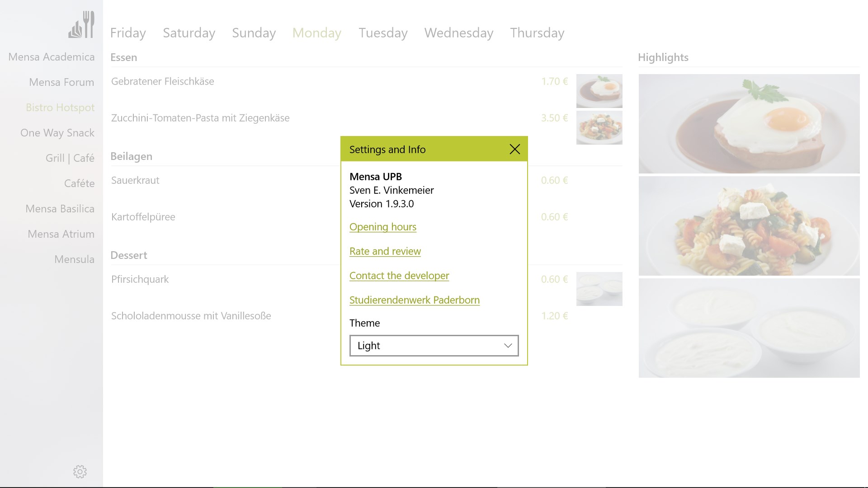Open settings via the gear icon

(80, 471)
